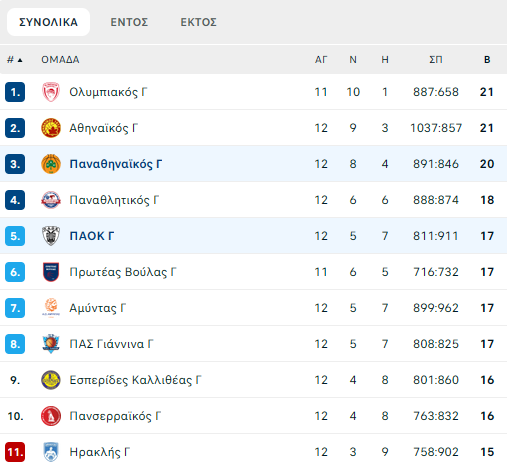Click the ΠΑΟΚ Γ eagle crest
This screenshot has width=507, height=467.
pos(51,236)
